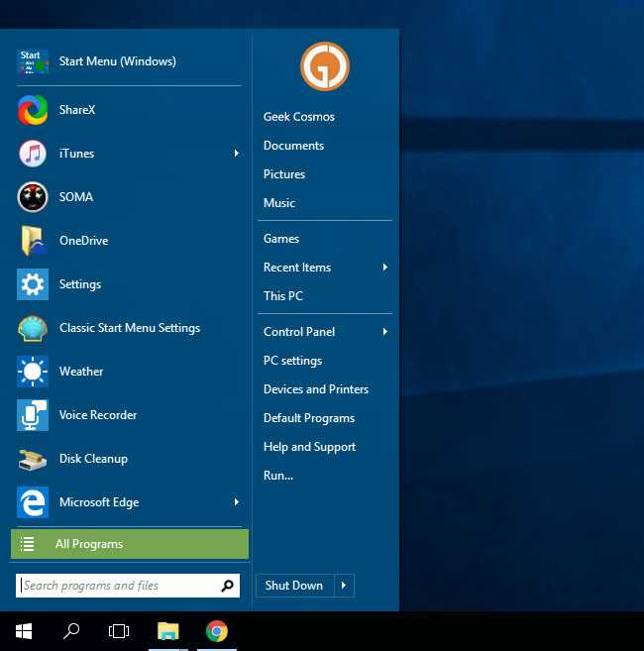Select the Weather label text

pos(81,372)
